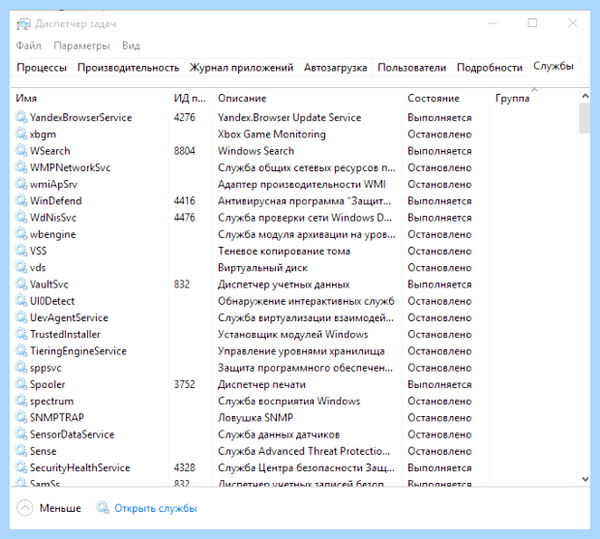Open the Открыть службы link
This screenshot has width=600, height=539.
155,508
